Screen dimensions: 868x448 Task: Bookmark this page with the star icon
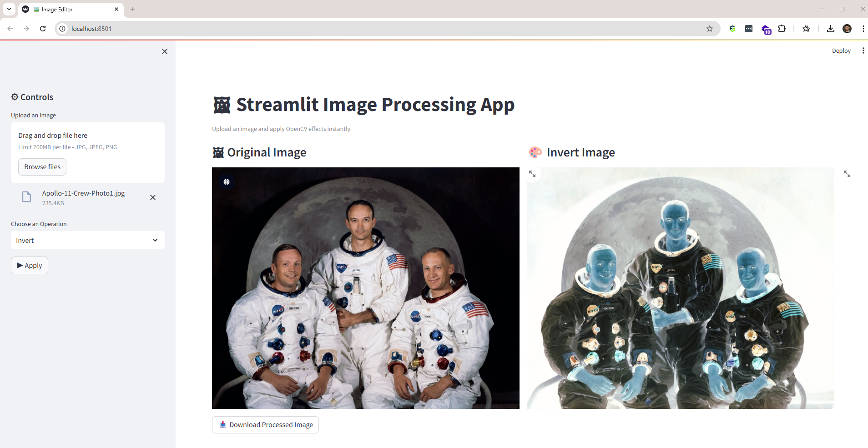pos(709,29)
